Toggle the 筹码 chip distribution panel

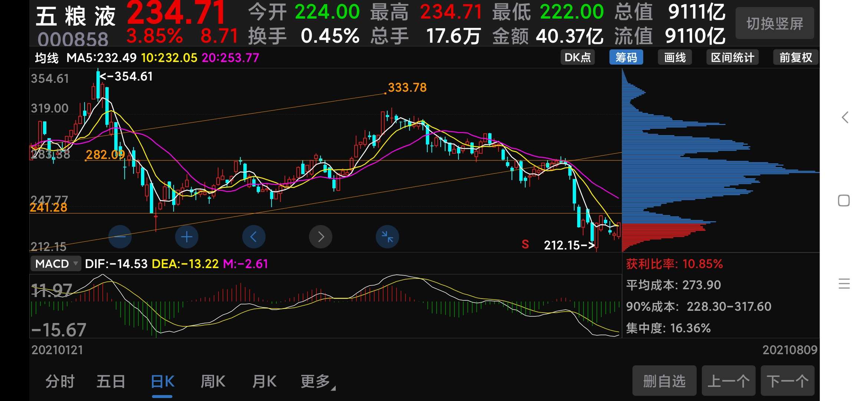tap(626, 58)
